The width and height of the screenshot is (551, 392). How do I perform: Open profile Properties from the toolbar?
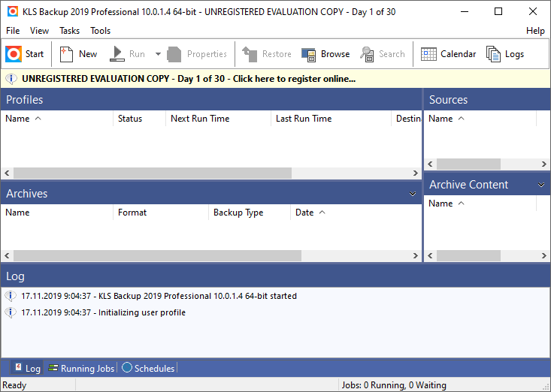pyautogui.click(x=197, y=54)
